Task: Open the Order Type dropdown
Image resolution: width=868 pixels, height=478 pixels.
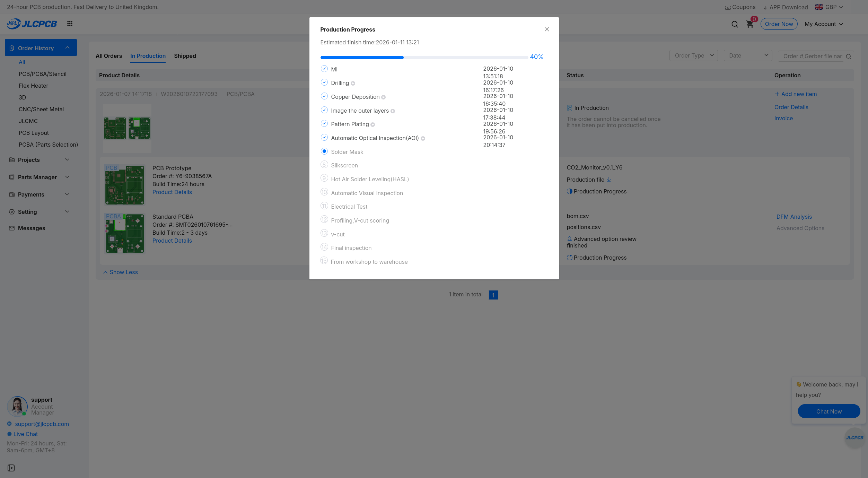Action: point(693,55)
